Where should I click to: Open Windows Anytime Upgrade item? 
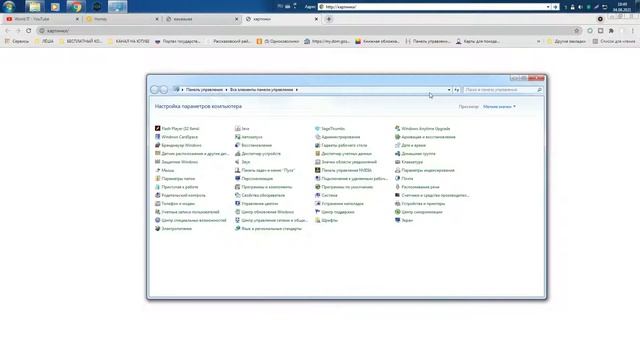point(422,129)
